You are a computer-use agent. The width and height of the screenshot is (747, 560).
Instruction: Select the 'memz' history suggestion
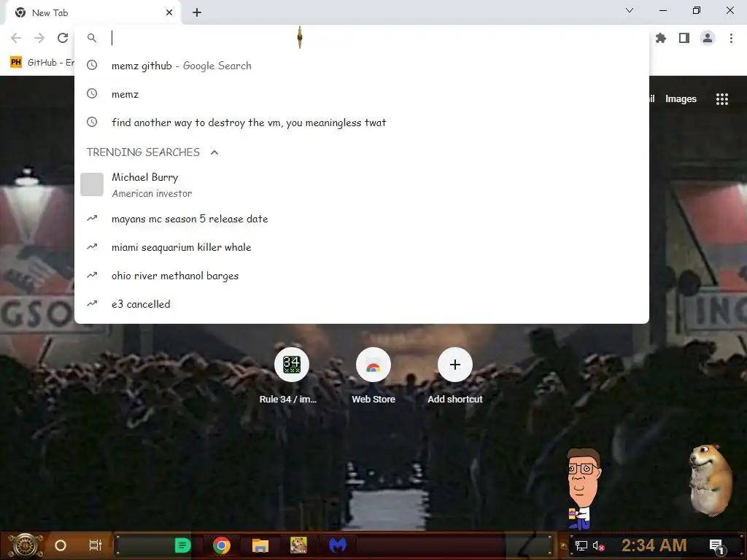click(362, 94)
